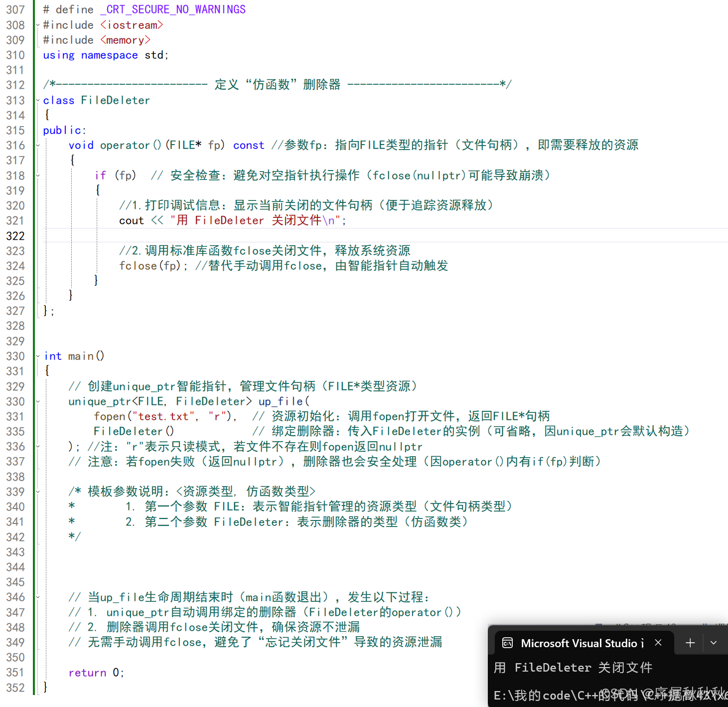Viewport: 728px width, 707px height.
Task: Open the terminal tab options chevron
Action: (x=714, y=642)
